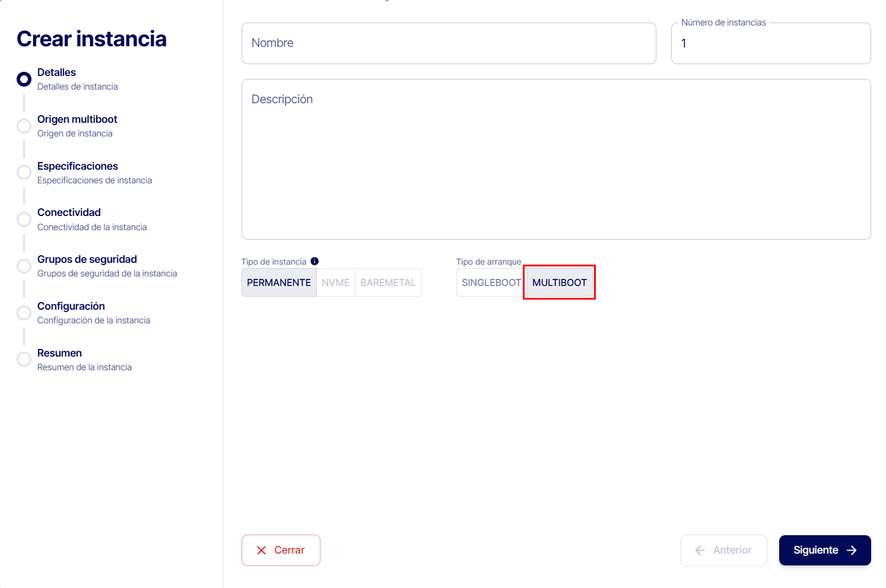
Task: Click the Cerrar button
Action: [x=281, y=550]
